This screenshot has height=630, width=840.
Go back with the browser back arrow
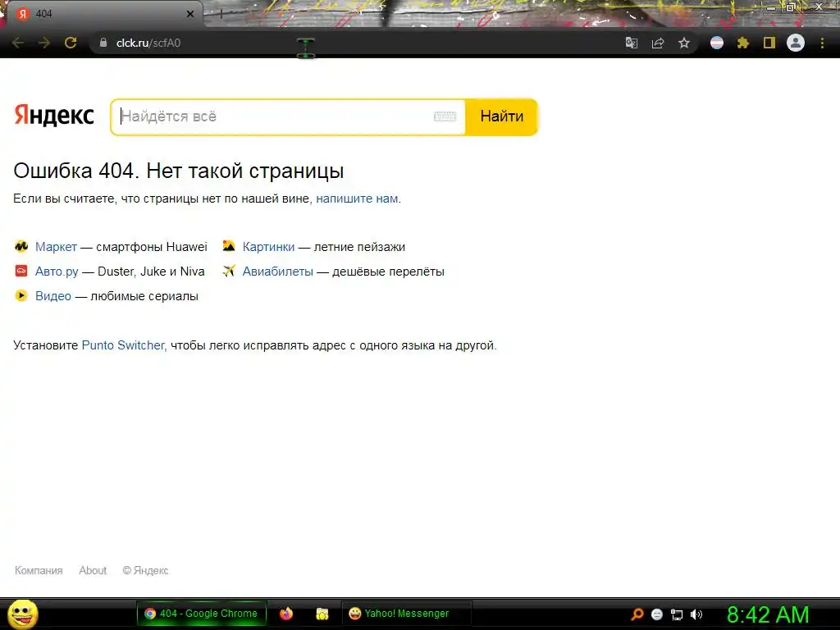pos(18,43)
